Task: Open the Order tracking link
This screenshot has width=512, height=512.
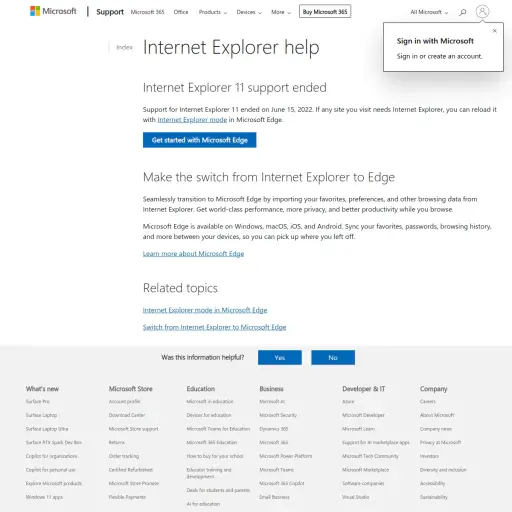Action: 124,456
